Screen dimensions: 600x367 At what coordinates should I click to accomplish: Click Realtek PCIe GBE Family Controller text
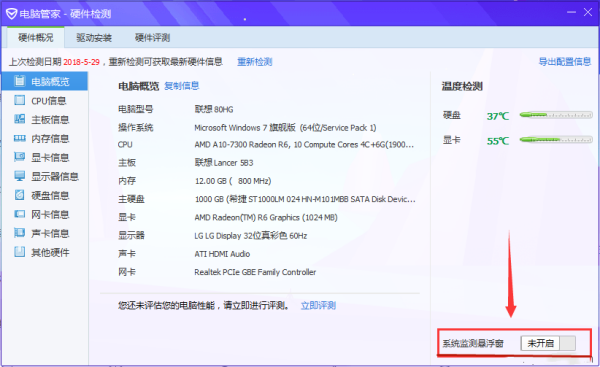(x=255, y=272)
